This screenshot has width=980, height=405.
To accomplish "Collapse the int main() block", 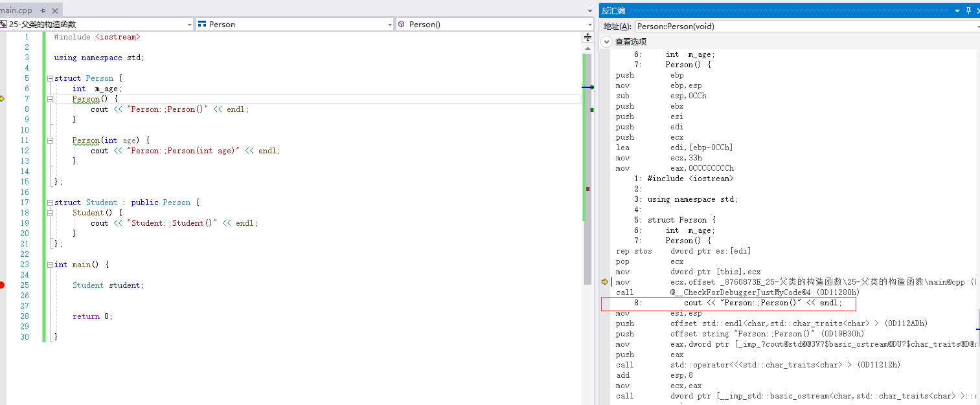I will coord(51,265).
